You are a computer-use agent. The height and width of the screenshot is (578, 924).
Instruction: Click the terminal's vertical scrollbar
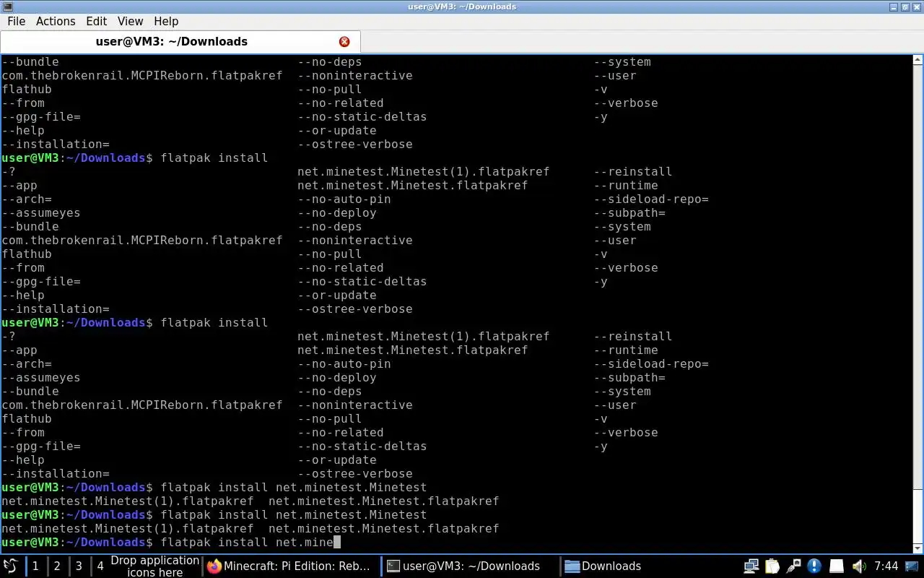tap(918, 303)
